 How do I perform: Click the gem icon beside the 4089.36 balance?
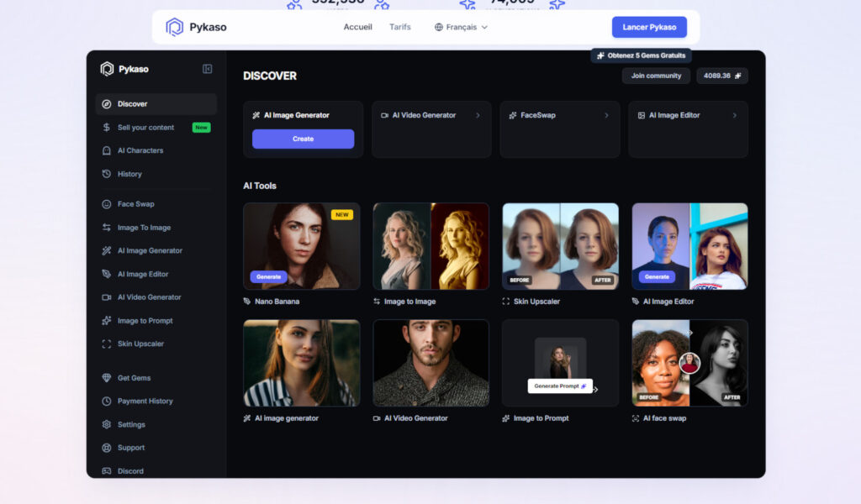pos(737,76)
